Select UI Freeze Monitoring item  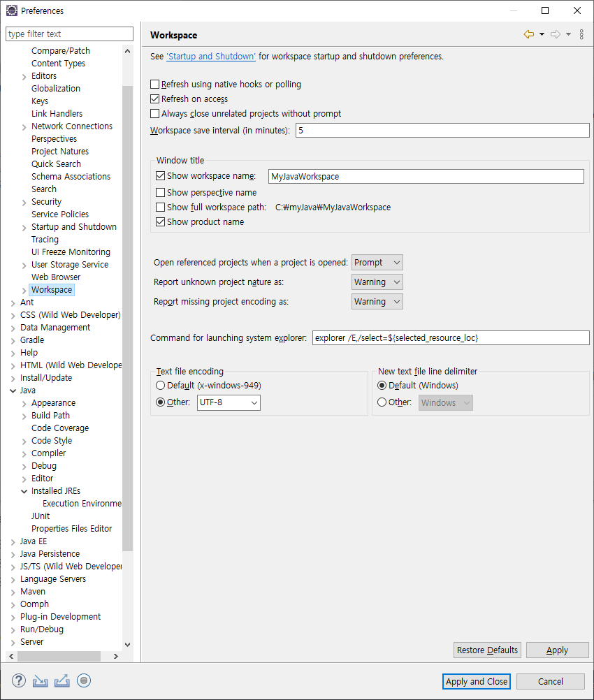(71, 252)
